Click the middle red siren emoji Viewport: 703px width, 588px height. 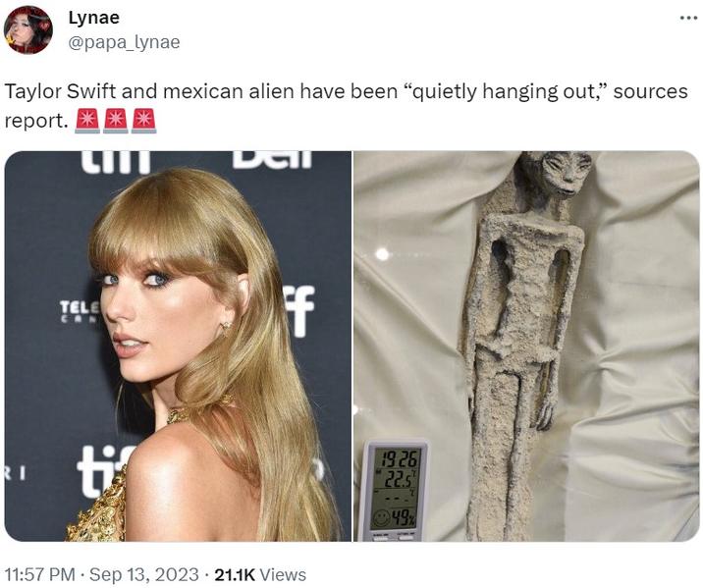pos(116,121)
